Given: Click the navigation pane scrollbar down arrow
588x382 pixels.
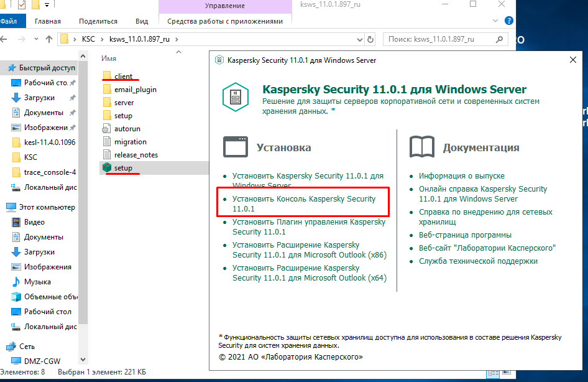Looking at the screenshot, I should click(83, 360).
